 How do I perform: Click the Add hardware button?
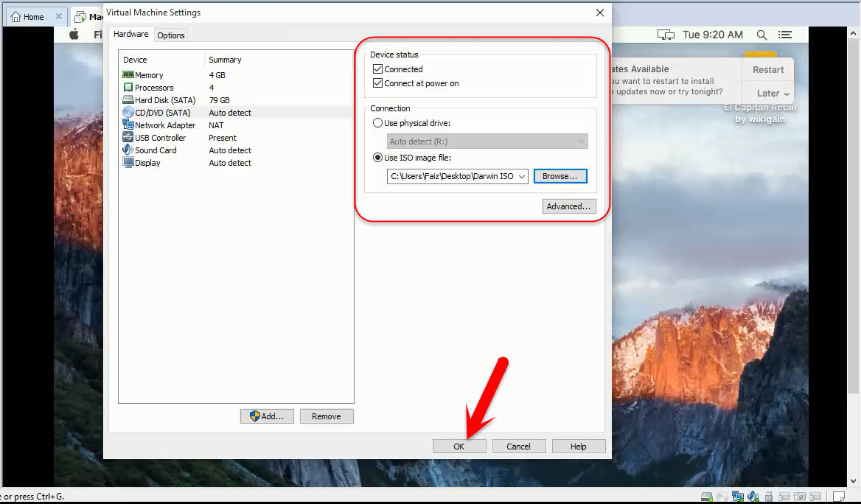267,416
